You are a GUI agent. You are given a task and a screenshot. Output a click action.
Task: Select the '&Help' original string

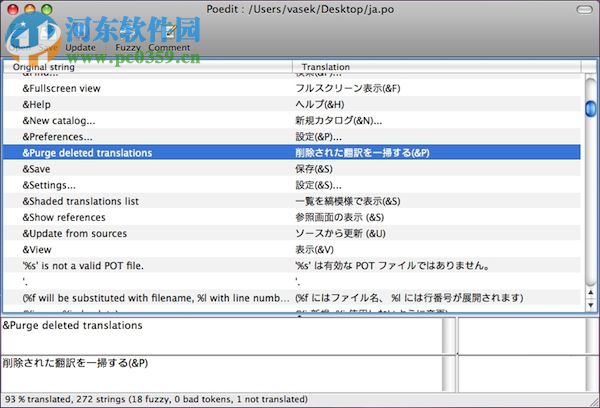tap(36, 104)
